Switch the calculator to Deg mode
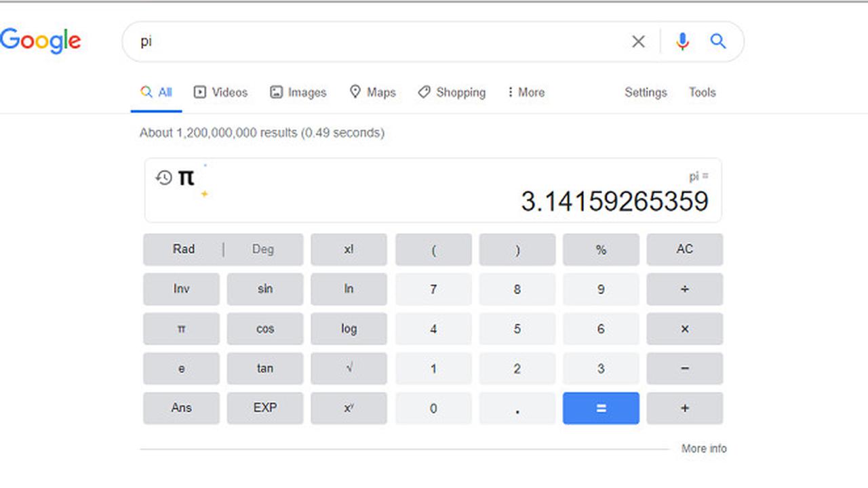The height and width of the screenshot is (488, 868). click(x=263, y=249)
